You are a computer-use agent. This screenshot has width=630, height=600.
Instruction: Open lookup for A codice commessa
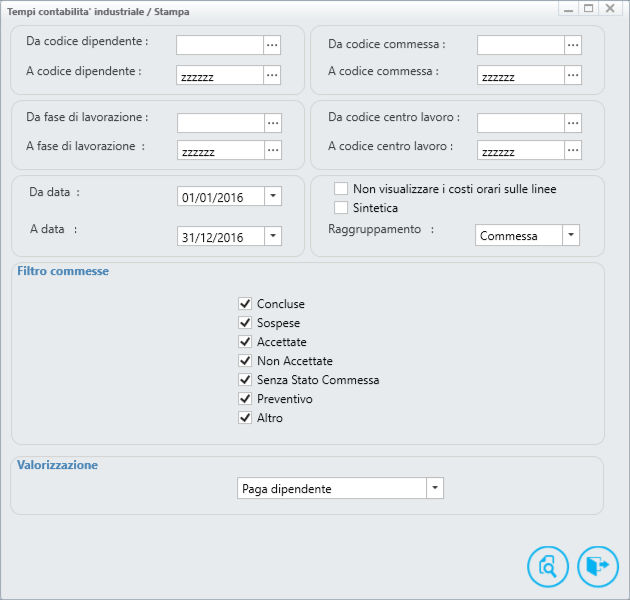coord(573,75)
